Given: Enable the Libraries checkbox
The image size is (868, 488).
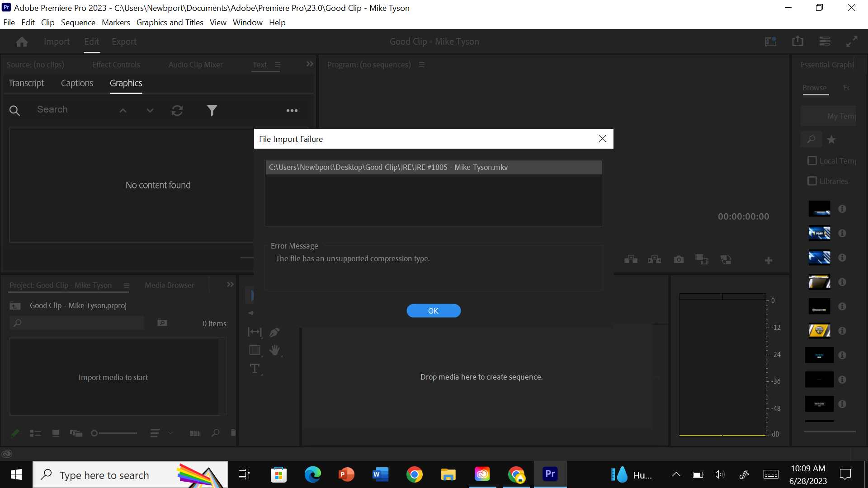Looking at the screenshot, I should point(812,181).
